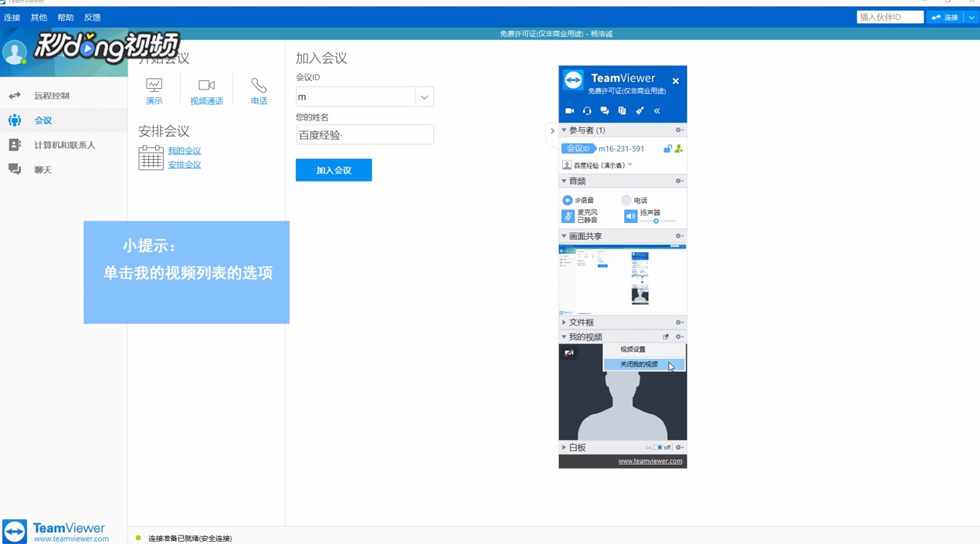Open the 其他 menu
980x544 pixels.
(x=39, y=17)
